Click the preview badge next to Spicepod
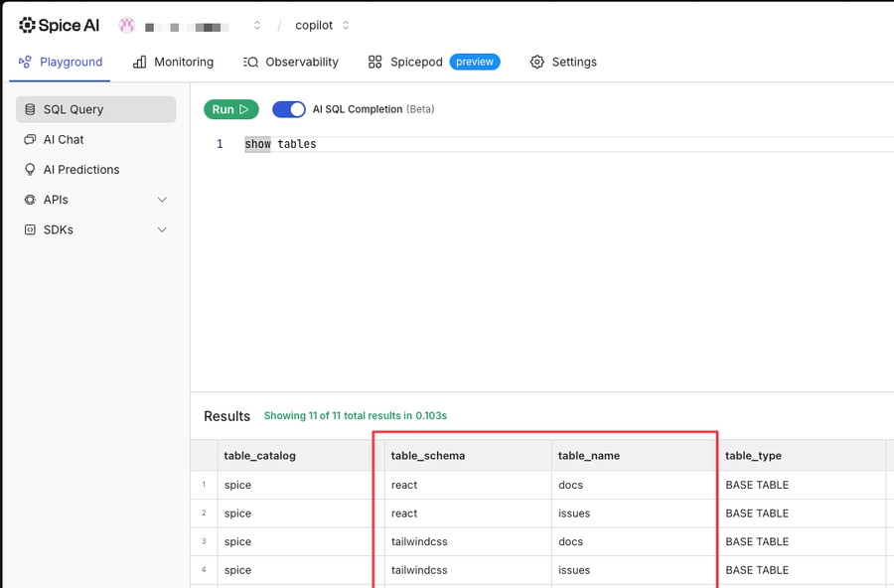The height and width of the screenshot is (588, 894). (x=475, y=62)
